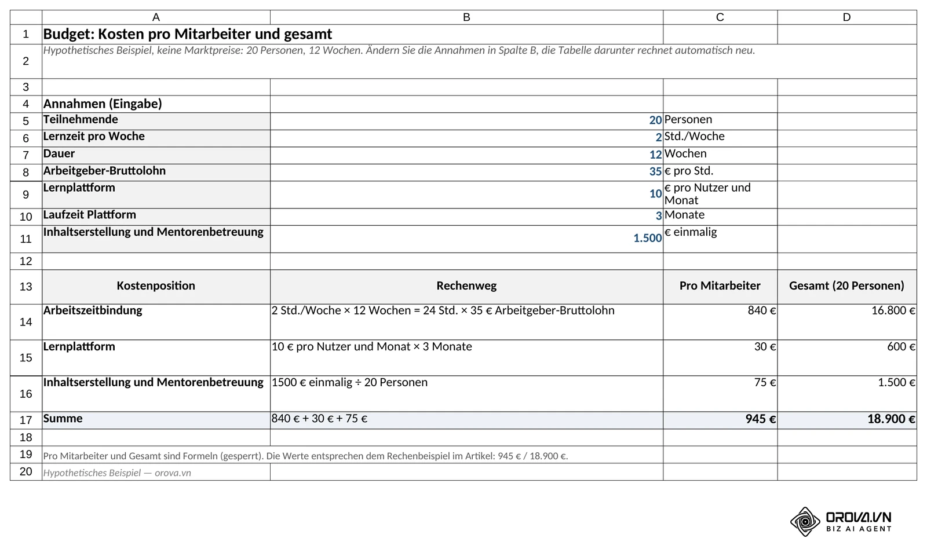Click the Rechenweg cell '1500 € einmalig ÷ 20 Personen'
927x560 pixels.
pos(466,394)
